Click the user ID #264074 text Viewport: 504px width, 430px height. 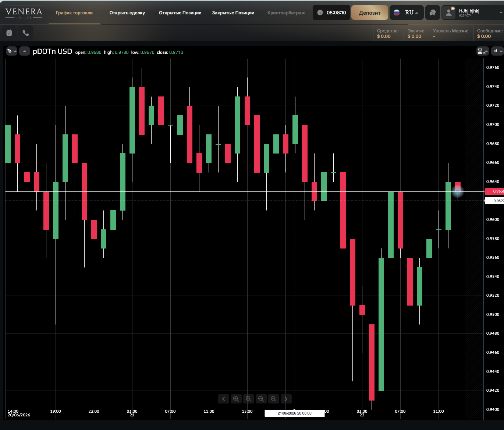pyautogui.click(x=465, y=16)
